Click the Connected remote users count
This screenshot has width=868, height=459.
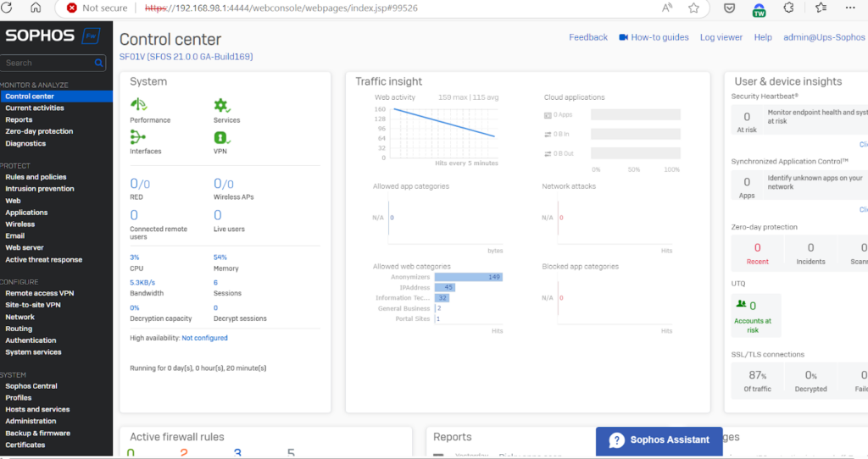tap(134, 214)
